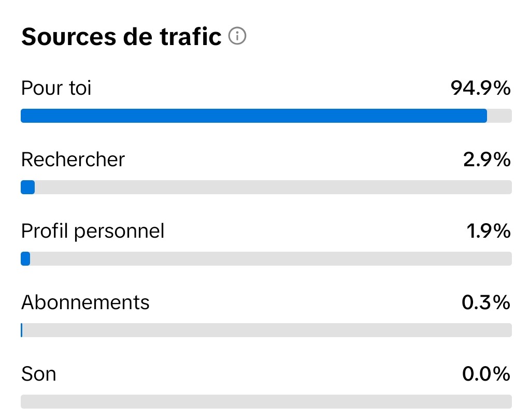
Task: Select the Son traffic source label
Action: click(x=39, y=373)
